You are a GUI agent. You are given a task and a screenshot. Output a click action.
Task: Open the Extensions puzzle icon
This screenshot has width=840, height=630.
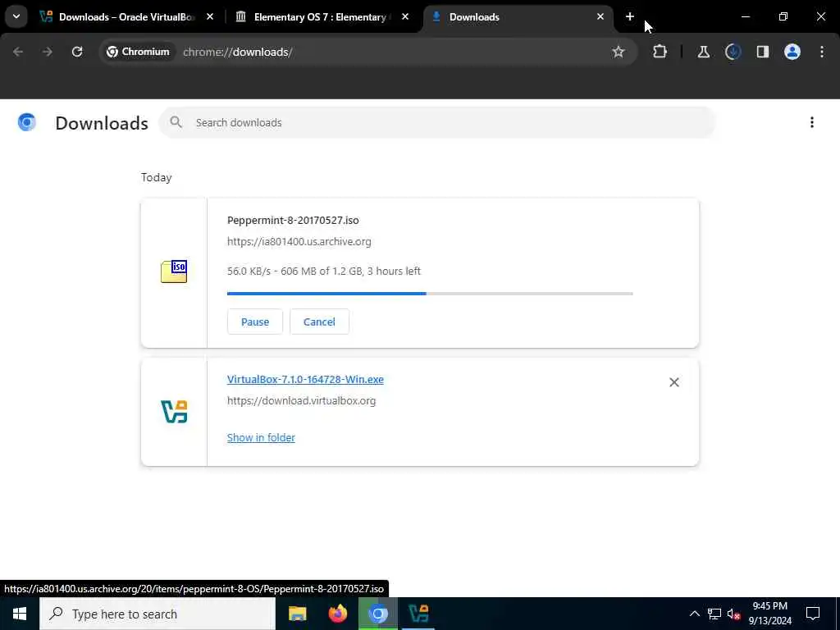click(660, 52)
